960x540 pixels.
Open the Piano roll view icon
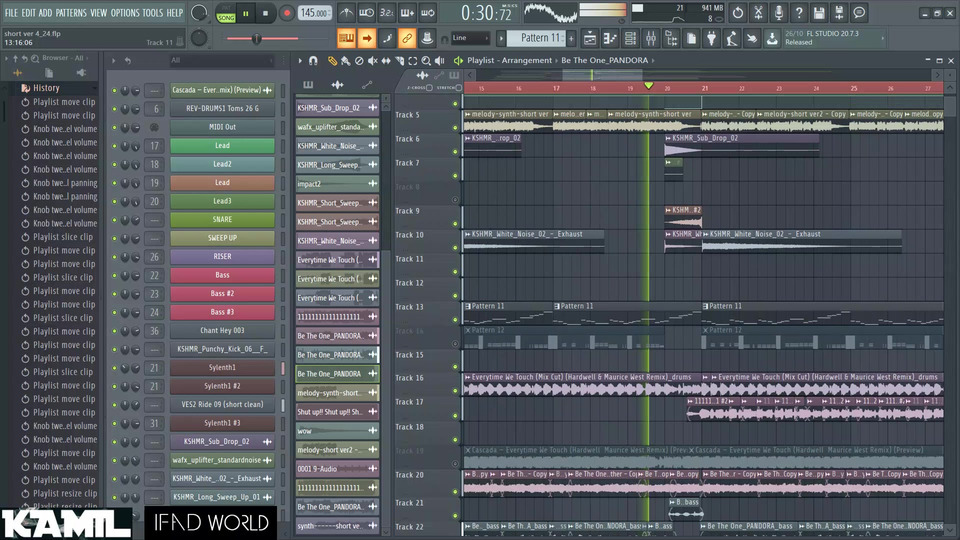(610, 39)
